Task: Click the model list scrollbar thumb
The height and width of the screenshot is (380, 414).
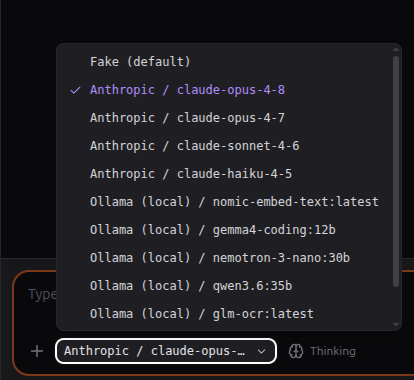Action: 396,171
